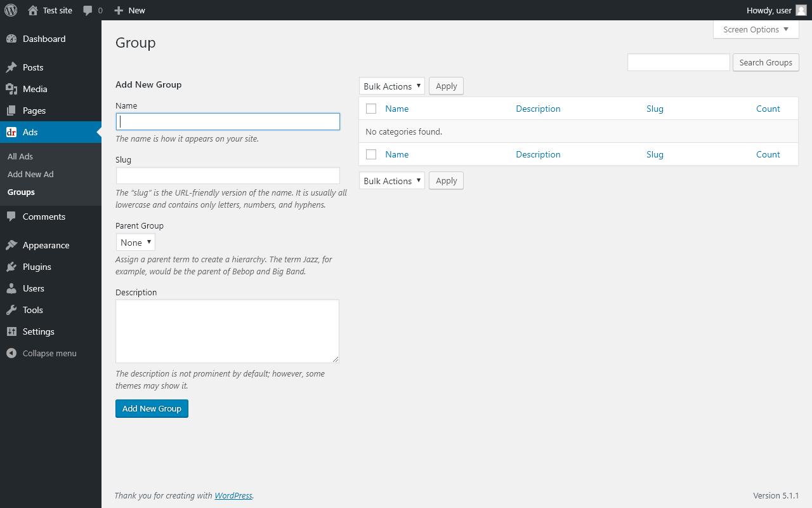Sort by Slug in table footer
The image size is (812, 508).
(x=655, y=154)
